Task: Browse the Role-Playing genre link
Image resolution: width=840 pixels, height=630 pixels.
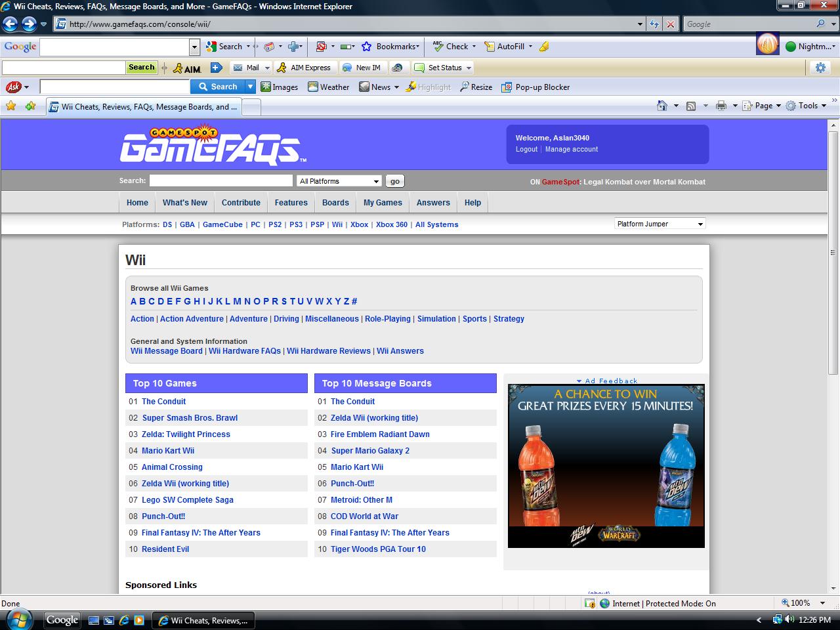Action: [388, 319]
